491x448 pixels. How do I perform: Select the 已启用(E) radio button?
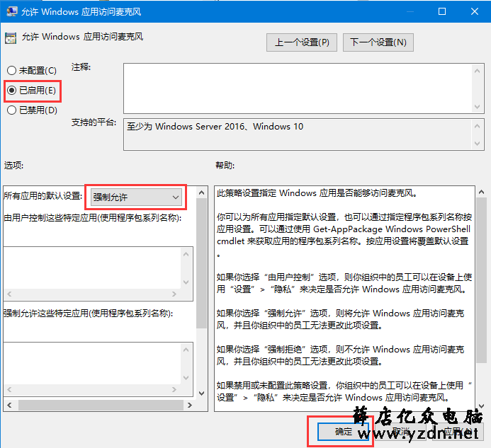tap(32, 91)
